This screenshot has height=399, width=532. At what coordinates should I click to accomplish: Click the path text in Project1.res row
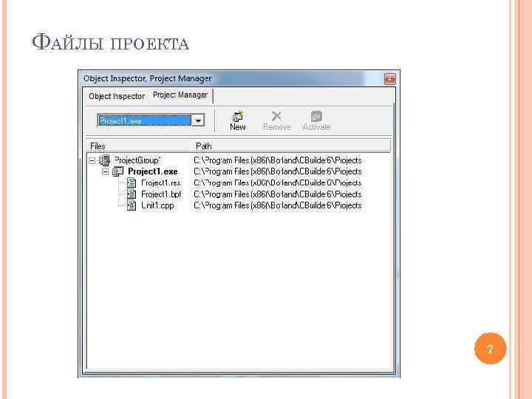point(278,183)
